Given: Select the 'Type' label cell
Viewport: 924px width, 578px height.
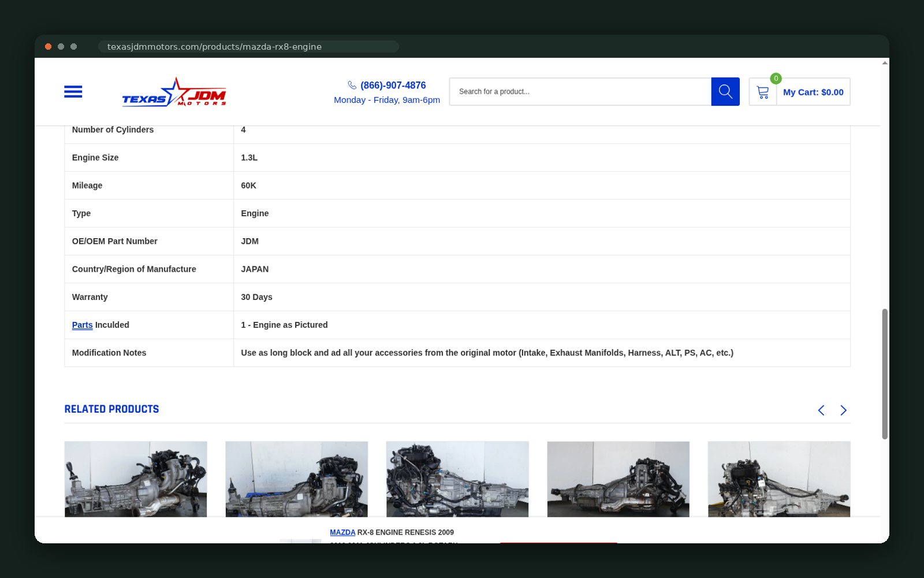Looking at the screenshot, I should 149,213.
